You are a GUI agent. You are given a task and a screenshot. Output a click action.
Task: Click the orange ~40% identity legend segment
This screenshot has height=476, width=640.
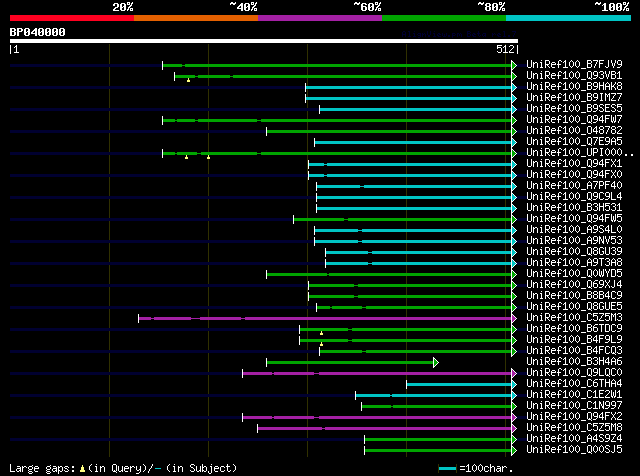pos(196,18)
